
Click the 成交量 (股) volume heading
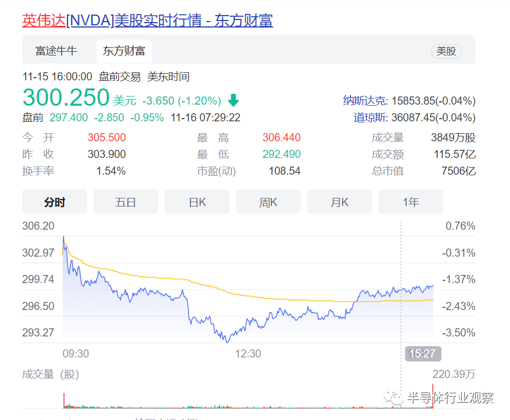coord(50,374)
